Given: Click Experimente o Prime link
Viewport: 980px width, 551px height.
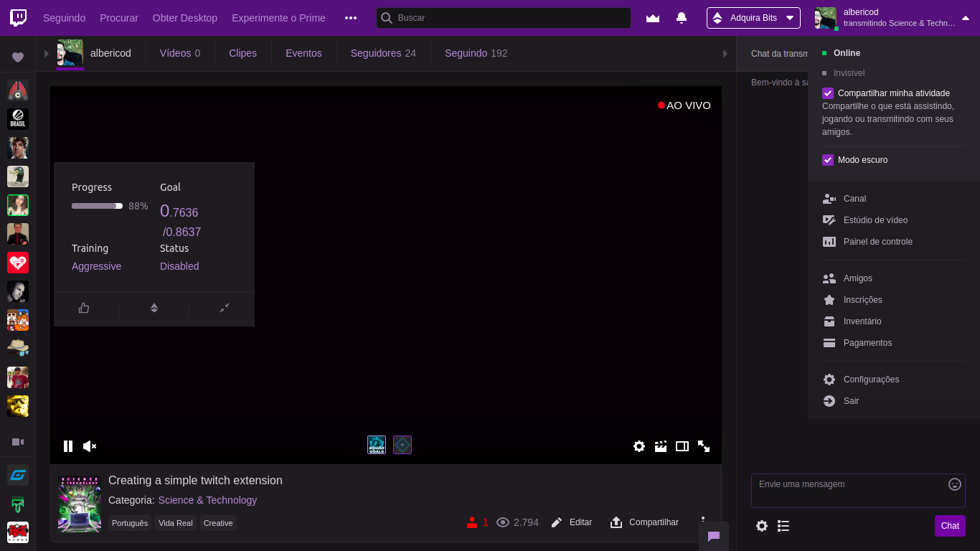Looking at the screenshot, I should [278, 18].
